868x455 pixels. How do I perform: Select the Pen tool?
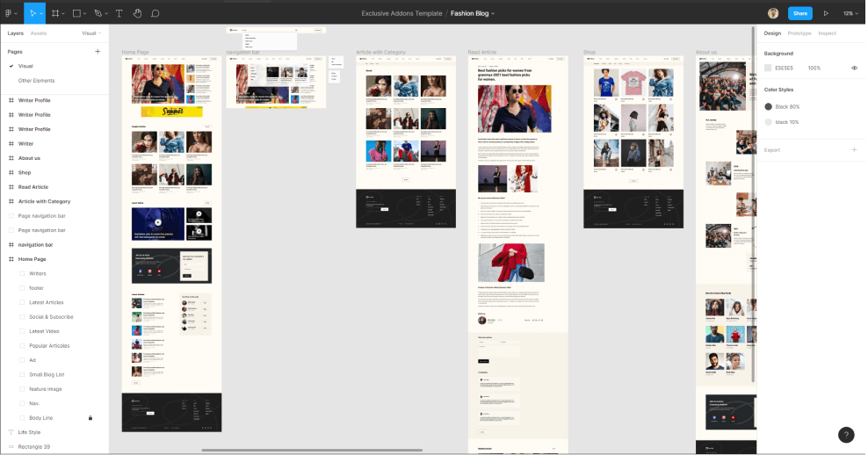pos(98,13)
